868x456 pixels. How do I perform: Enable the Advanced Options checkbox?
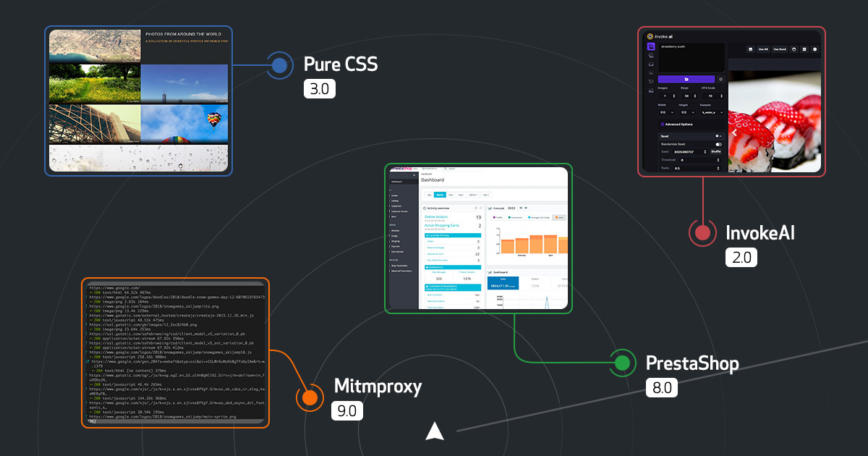[x=663, y=124]
